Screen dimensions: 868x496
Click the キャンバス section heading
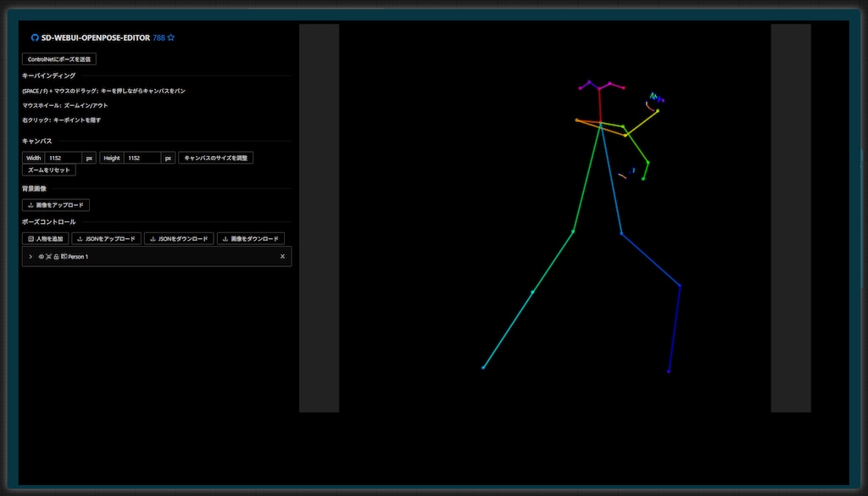tap(37, 141)
